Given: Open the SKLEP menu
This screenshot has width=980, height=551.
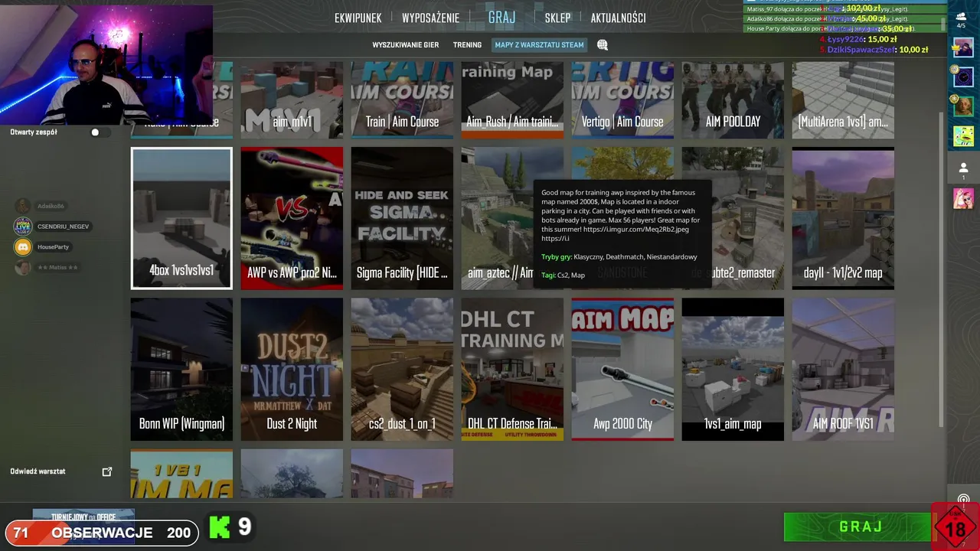Looking at the screenshot, I should click(557, 18).
